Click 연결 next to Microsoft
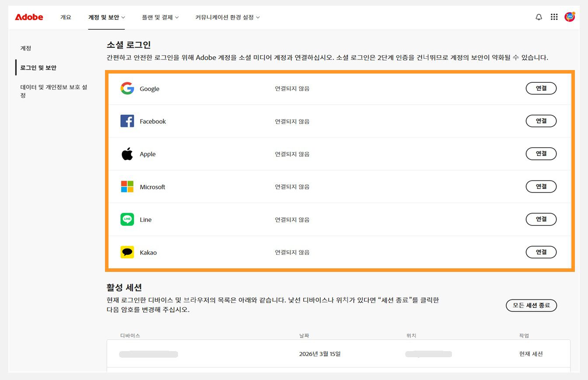The width and height of the screenshot is (588, 380). tap(541, 186)
